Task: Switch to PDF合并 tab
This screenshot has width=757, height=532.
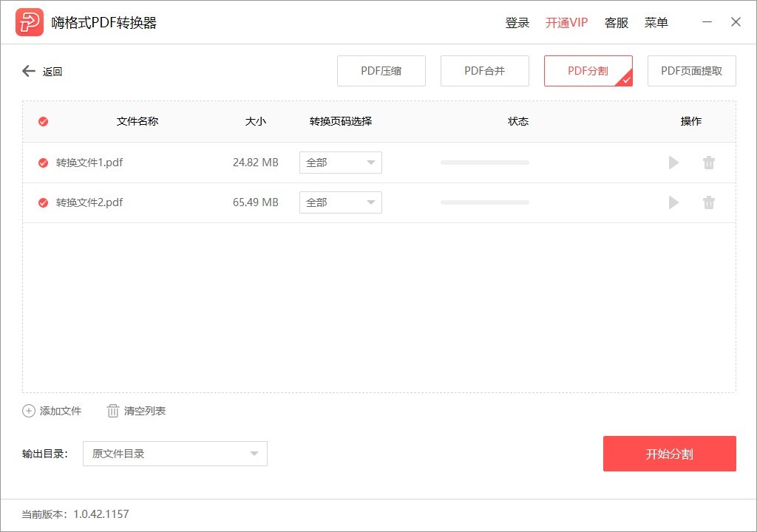Action: coord(485,71)
